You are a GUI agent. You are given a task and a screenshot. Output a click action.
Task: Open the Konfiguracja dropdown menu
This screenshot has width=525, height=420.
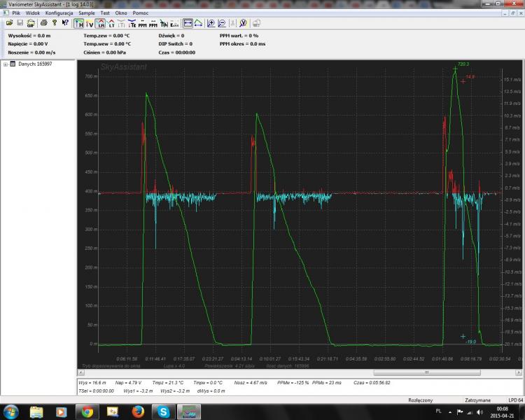(x=59, y=13)
